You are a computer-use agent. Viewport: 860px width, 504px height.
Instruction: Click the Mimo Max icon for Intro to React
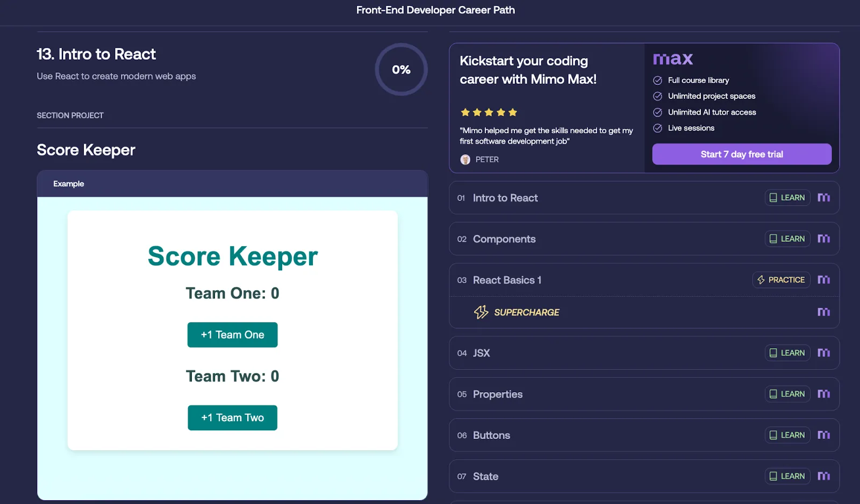[x=823, y=198]
